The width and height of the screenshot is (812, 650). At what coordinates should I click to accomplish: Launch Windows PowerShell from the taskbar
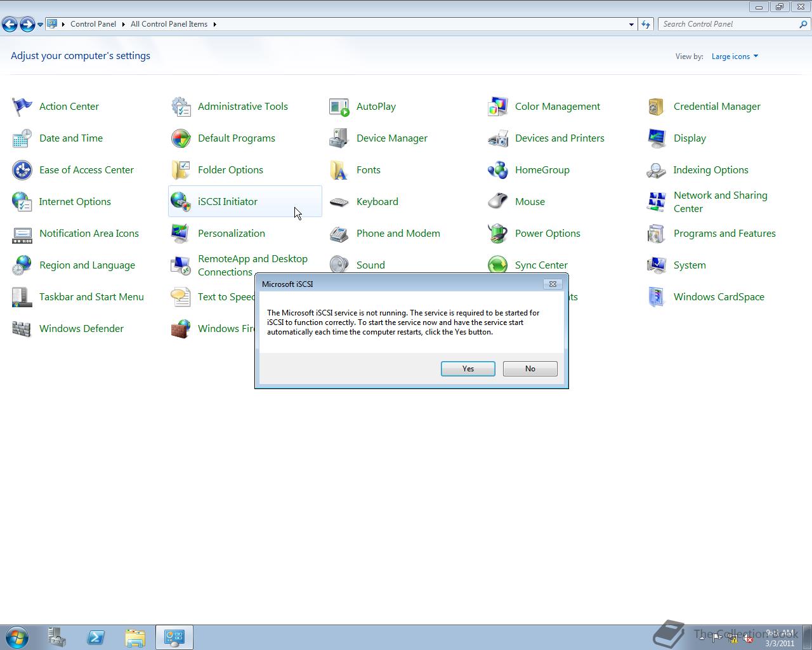(96, 637)
